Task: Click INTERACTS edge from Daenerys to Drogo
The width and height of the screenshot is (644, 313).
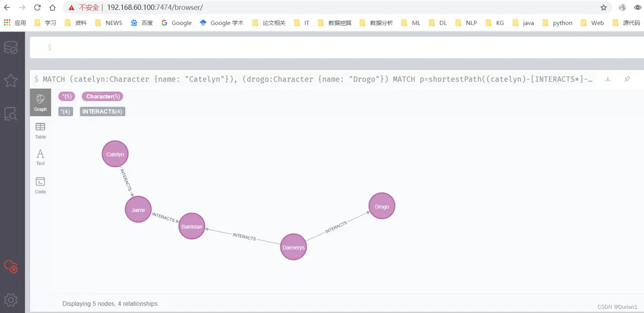Action: (x=336, y=227)
